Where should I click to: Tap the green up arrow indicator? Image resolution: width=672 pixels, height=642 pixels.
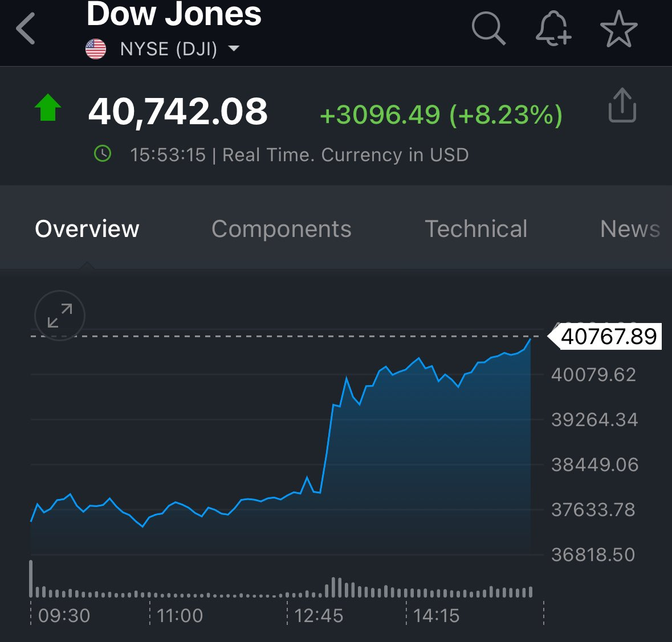(48, 108)
